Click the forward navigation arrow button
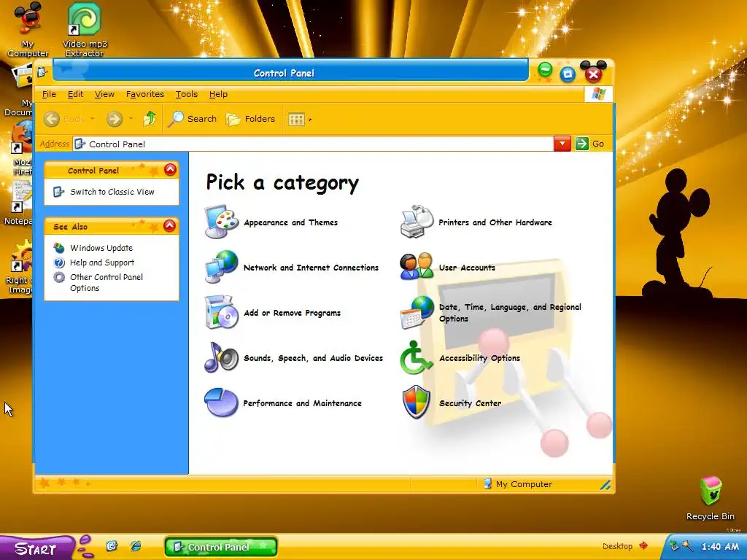This screenshot has height=560, width=747. [115, 119]
